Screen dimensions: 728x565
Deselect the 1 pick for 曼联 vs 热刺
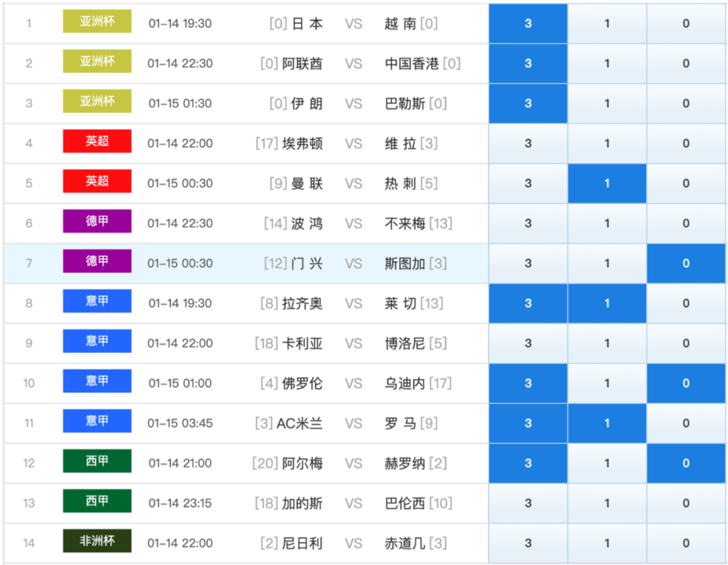pyautogui.click(x=607, y=183)
